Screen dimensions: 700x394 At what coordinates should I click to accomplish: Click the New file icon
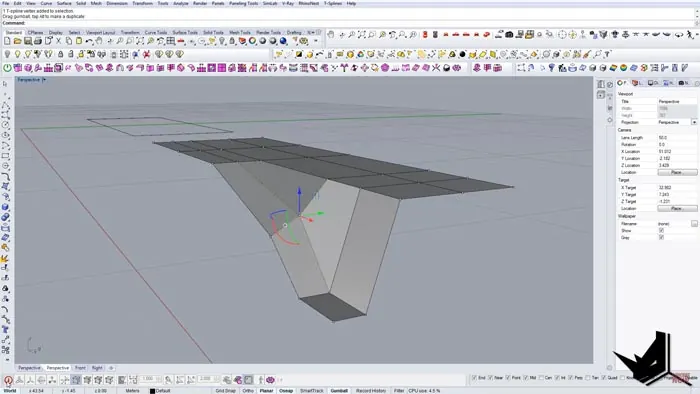pos(7,41)
